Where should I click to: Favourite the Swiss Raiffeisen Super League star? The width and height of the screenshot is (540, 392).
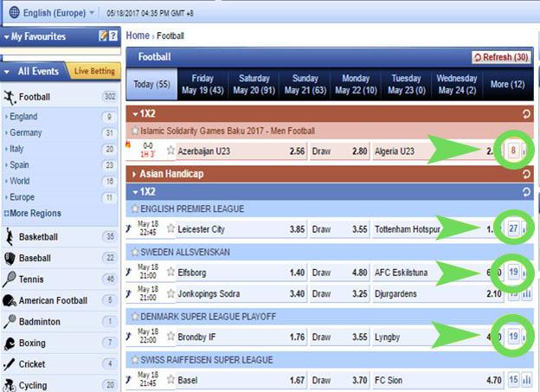(x=135, y=360)
